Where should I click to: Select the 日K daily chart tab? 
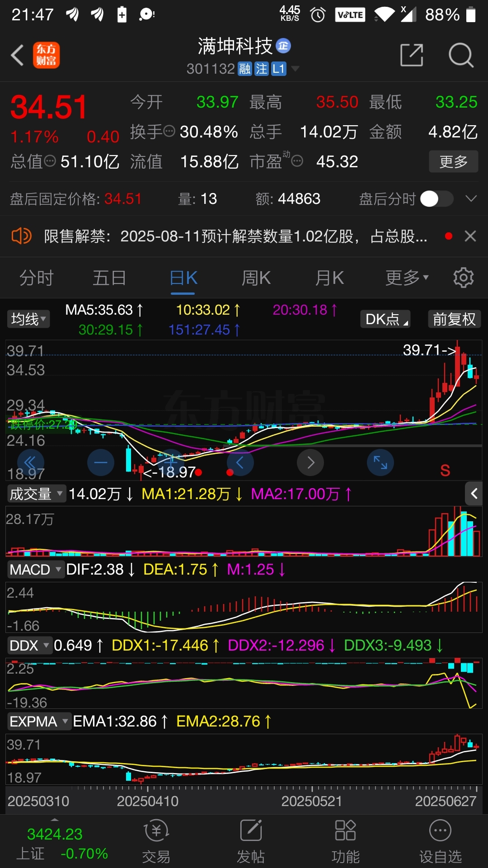click(x=183, y=278)
